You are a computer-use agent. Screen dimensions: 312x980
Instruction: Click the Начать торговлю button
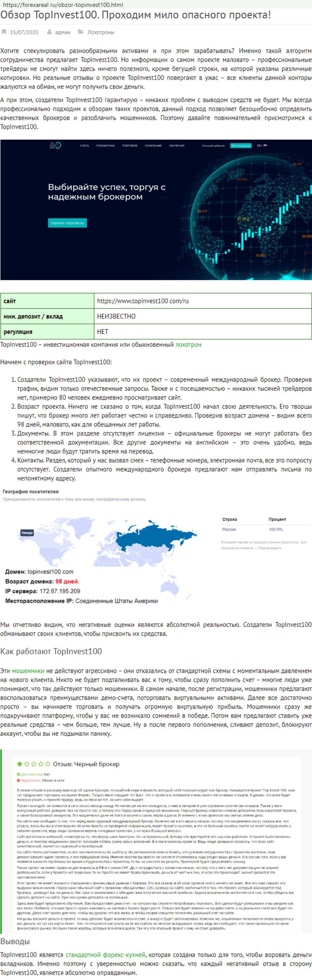(x=67, y=223)
